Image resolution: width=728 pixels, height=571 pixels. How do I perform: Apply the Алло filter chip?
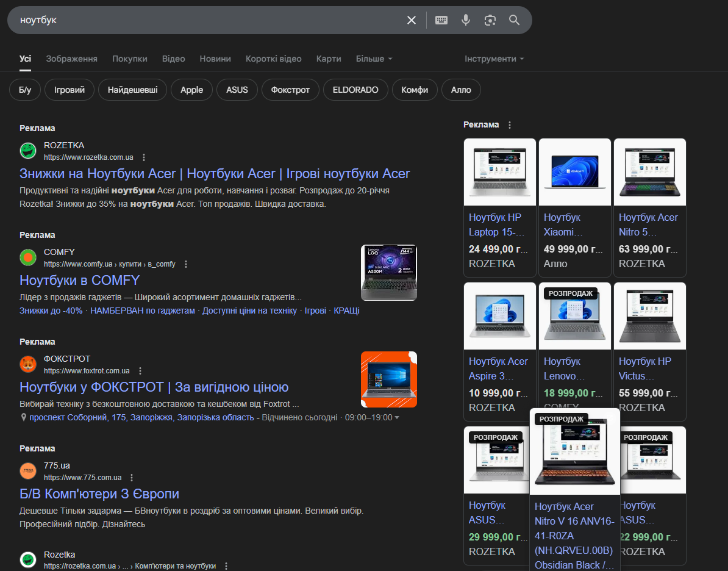click(x=461, y=90)
